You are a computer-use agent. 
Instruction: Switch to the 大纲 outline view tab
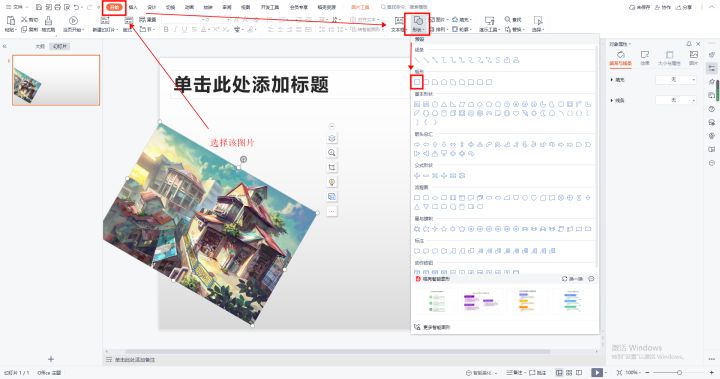point(40,46)
